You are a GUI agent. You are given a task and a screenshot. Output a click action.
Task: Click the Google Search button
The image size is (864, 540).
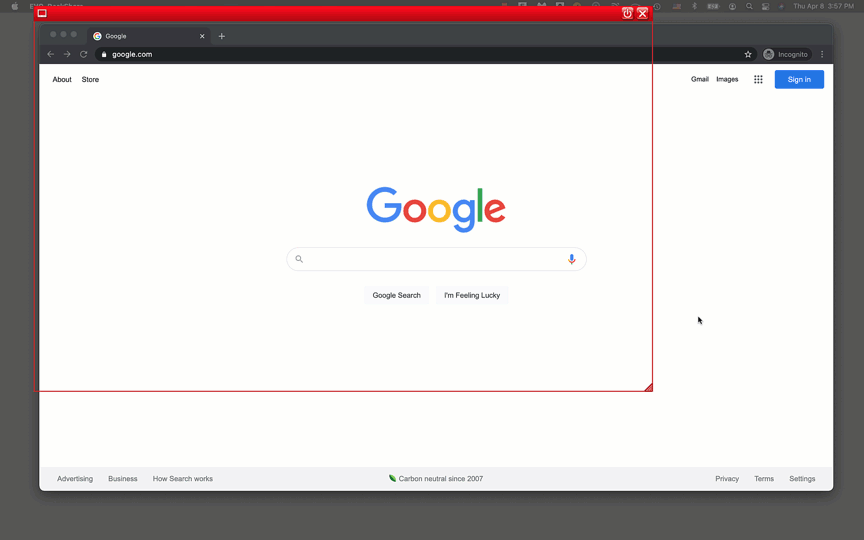point(396,295)
